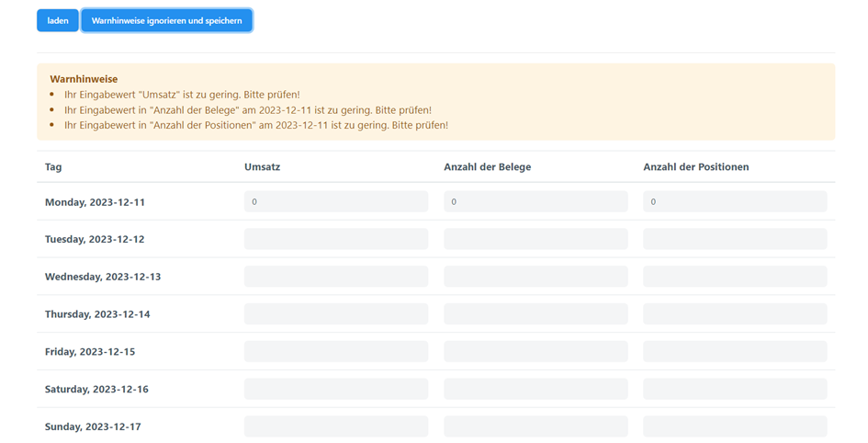Focus the Umsatz field for Wednesday 2023-12-13
This screenshot has height=443, width=868.
pyautogui.click(x=335, y=277)
